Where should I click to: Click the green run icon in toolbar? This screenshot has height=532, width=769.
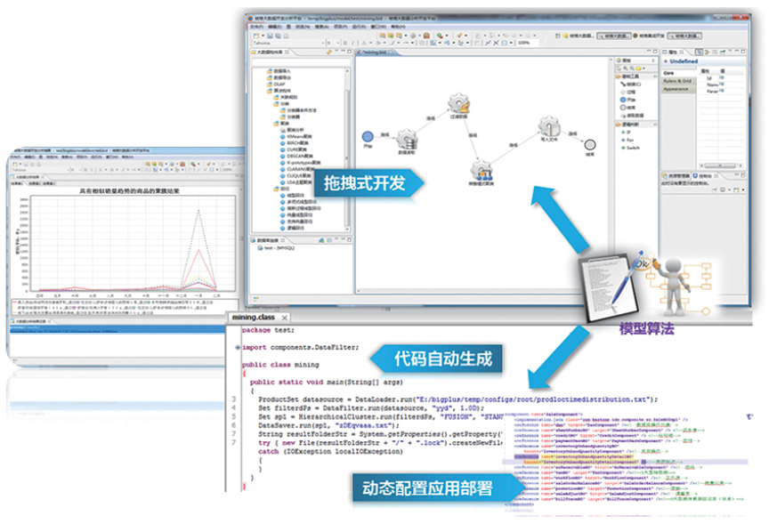[x=440, y=36]
